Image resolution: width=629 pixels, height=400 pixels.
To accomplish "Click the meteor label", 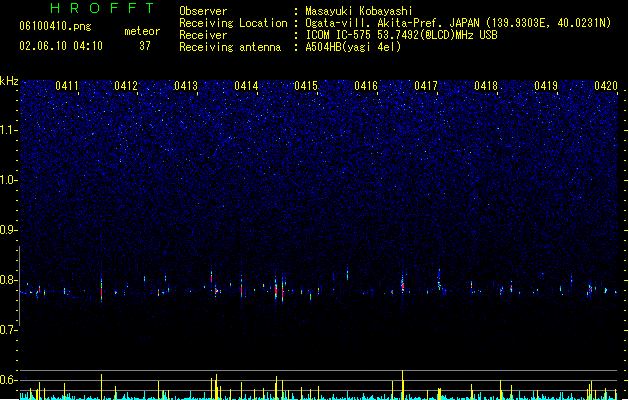I will [x=142, y=31].
